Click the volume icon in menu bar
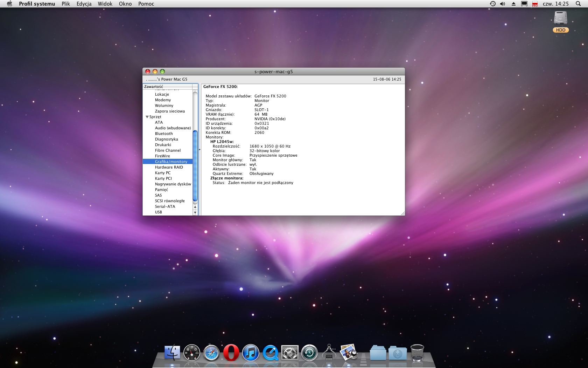This screenshot has height=368, width=588. [503, 4]
